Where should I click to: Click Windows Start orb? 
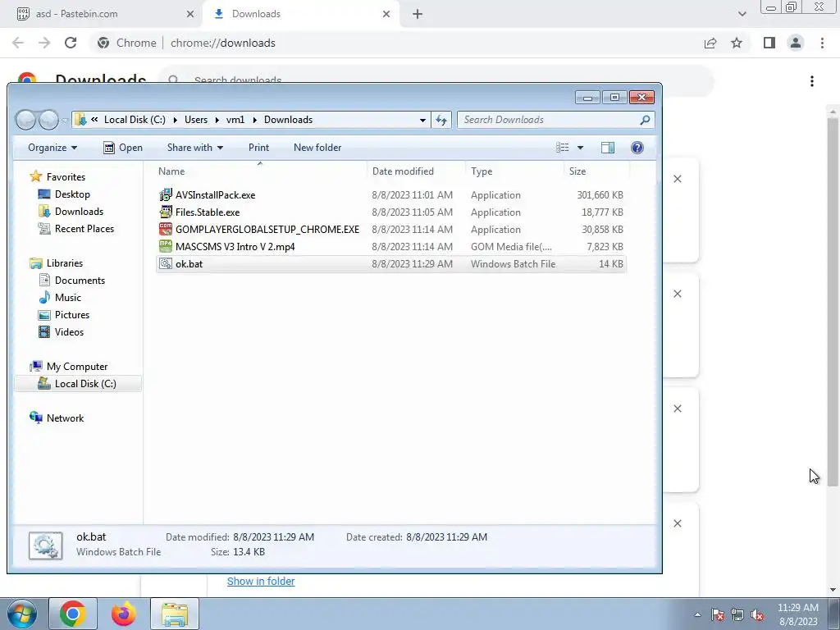coord(22,614)
